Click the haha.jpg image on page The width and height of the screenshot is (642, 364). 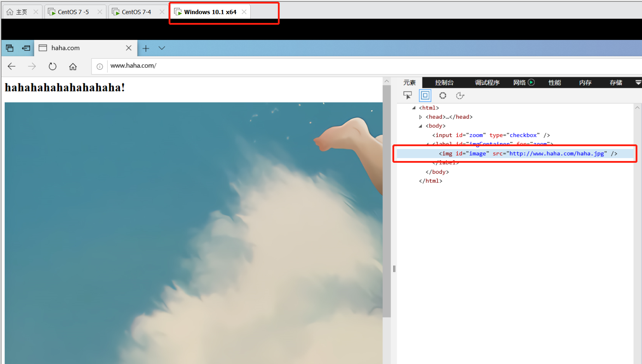point(193,233)
